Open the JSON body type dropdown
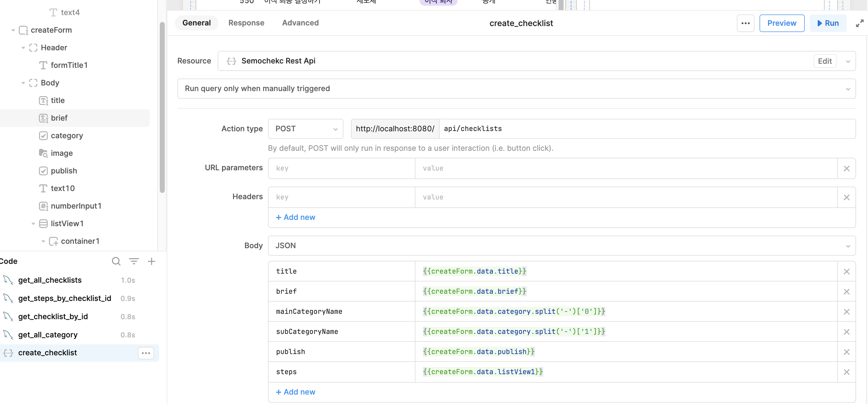The width and height of the screenshot is (868, 404). pyautogui.click(x=561, y=246)
